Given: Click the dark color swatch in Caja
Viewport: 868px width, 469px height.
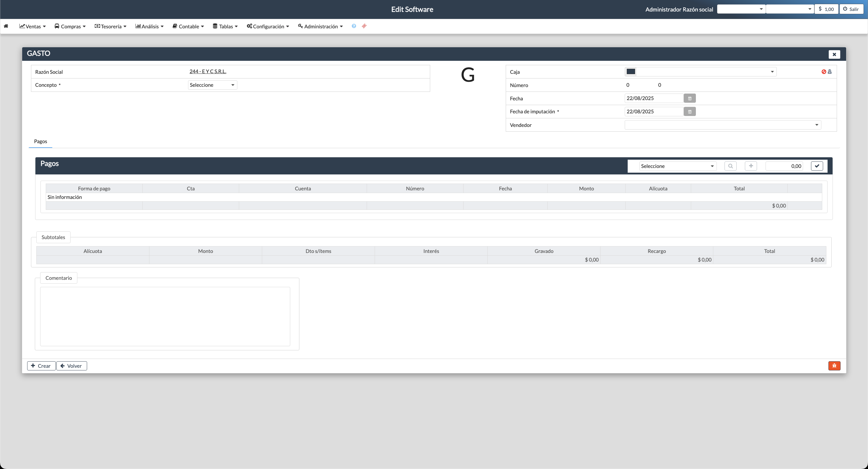Looking at the screenshot, I should (631, 72).
